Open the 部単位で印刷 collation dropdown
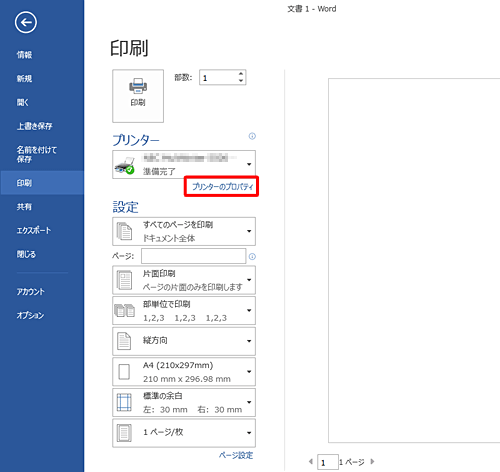This screenshot has height=472, width=500. click(184, 310)
